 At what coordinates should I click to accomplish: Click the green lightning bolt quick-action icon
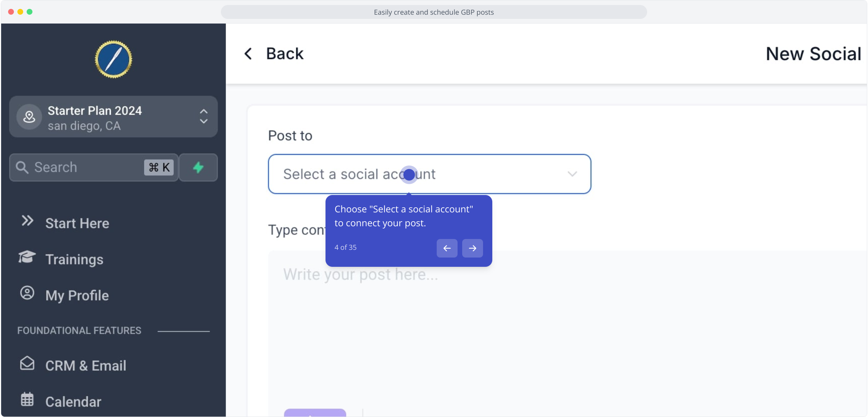(198, 168)
